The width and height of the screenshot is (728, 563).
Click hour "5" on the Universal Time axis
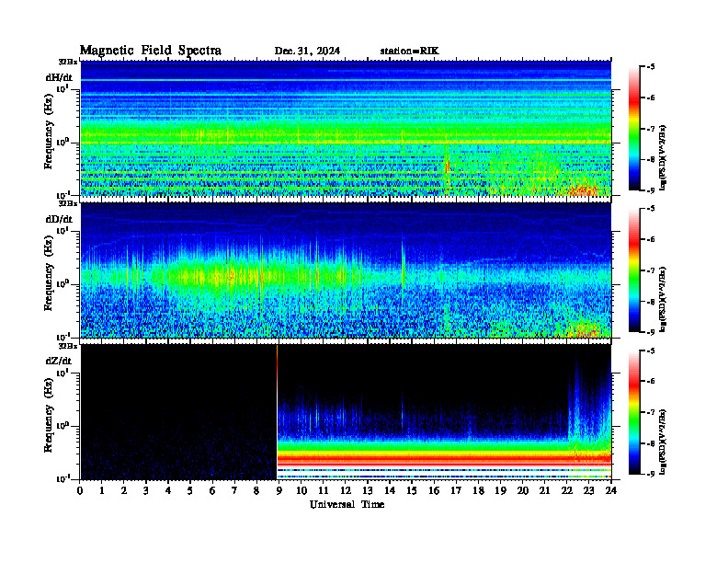[190, 491]
